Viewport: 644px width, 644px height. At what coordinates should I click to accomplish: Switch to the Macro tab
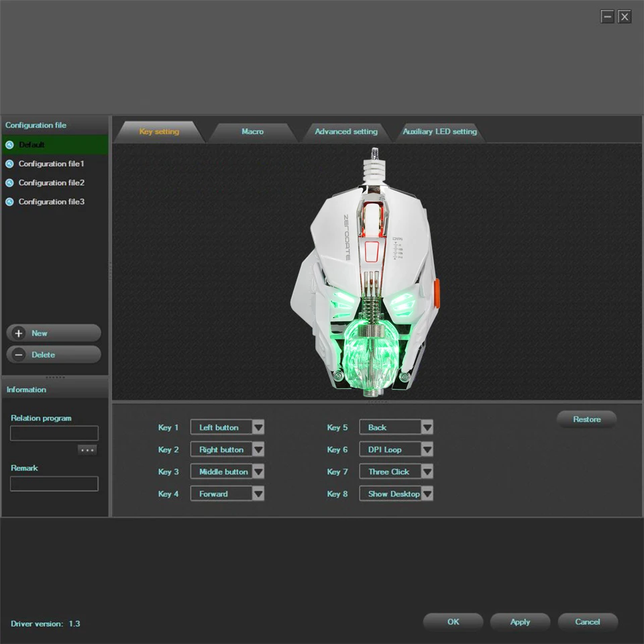(x=253, y=132)
